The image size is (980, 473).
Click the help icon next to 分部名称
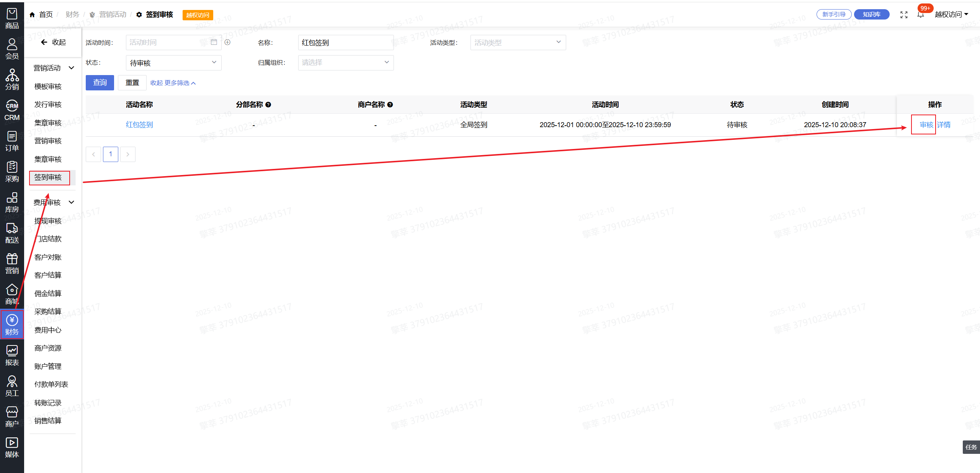[x=268, y=105]
